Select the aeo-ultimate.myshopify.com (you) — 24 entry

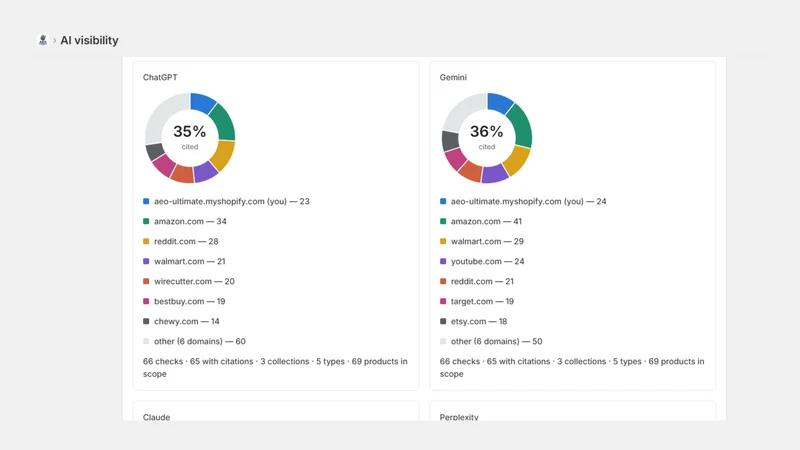click(529, 202)
